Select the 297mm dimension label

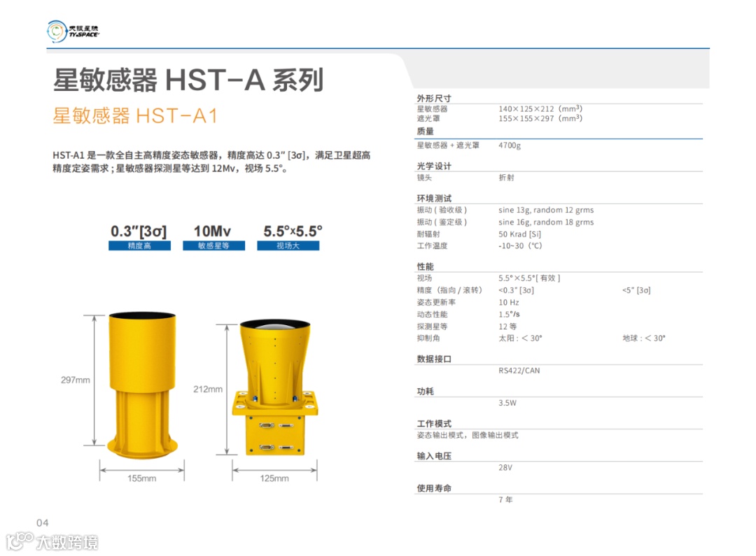(x=75, y=380)
